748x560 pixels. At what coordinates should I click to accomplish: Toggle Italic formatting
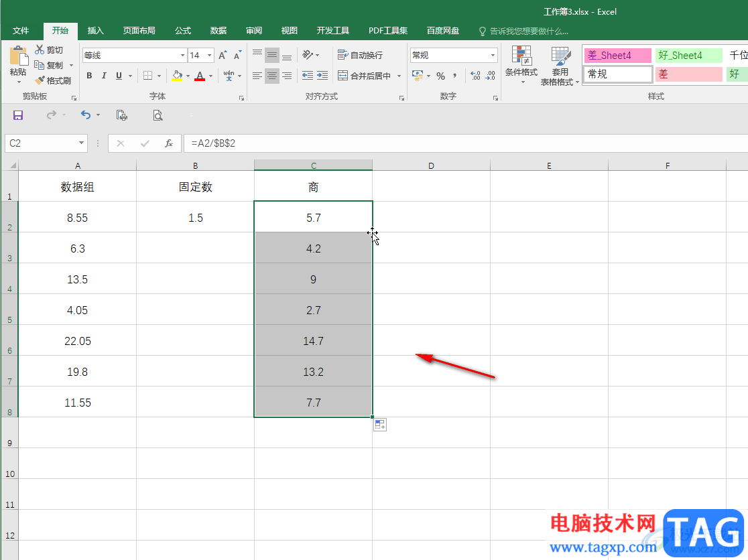[x=104, y=76]
